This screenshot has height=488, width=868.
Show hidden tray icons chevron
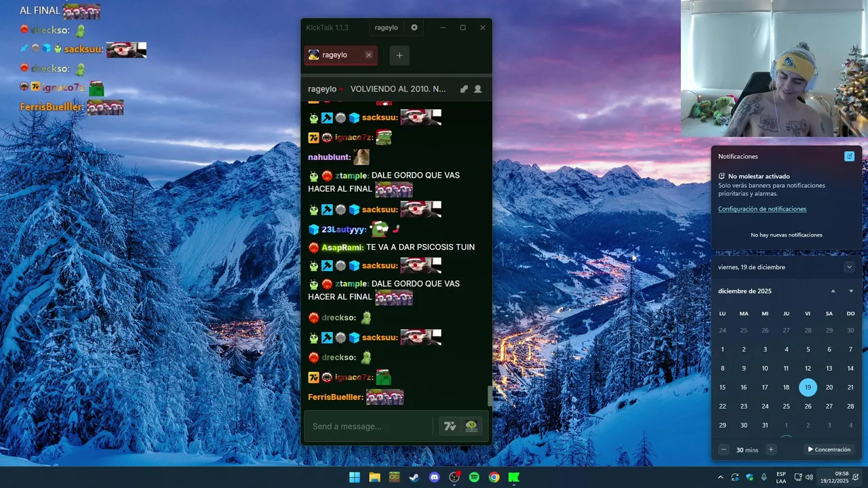720,477
